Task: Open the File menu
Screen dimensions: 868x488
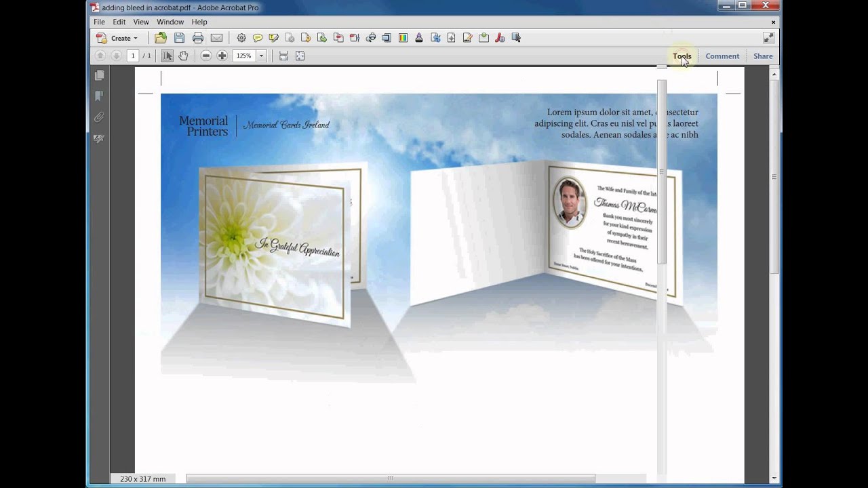Action: 100,22
